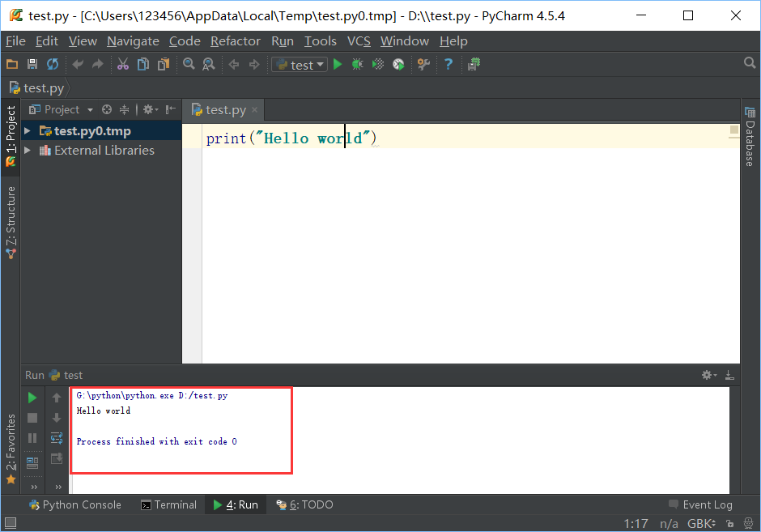Click inside the print Hello world code line

pyautogui.click(x=291, y=138)
